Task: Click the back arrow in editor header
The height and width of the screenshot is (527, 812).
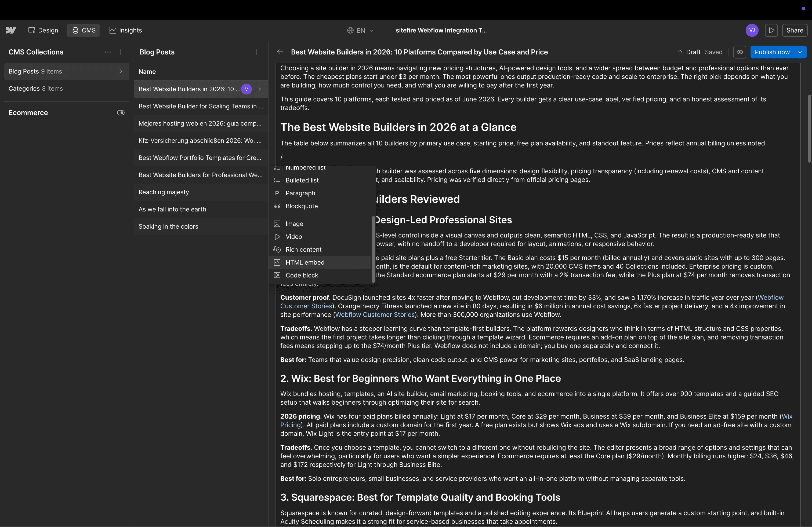Action: click(280, 52)
